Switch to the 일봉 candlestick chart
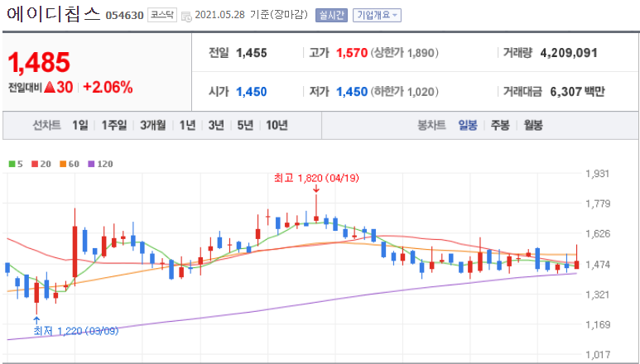The image size is (640, 364). pos(468,125)
